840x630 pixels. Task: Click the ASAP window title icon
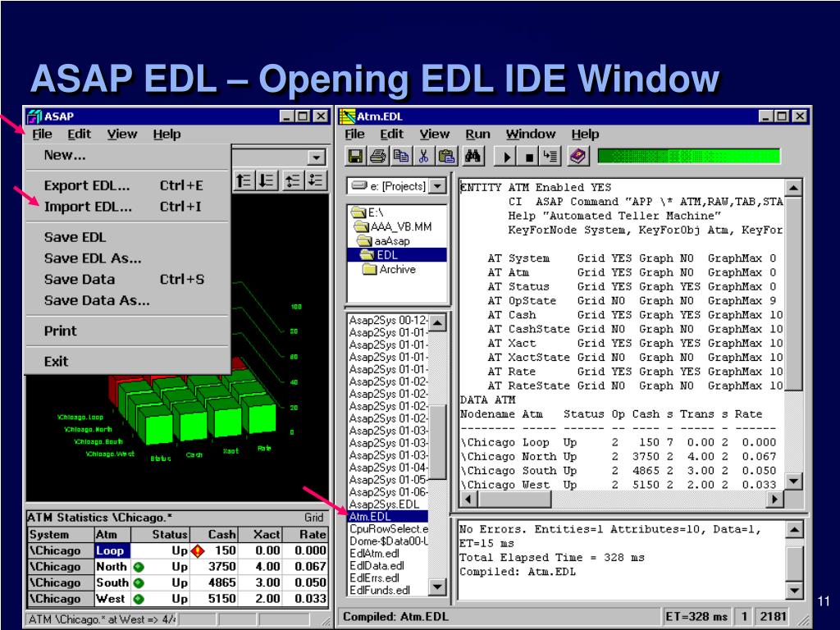tap(34, 116)
